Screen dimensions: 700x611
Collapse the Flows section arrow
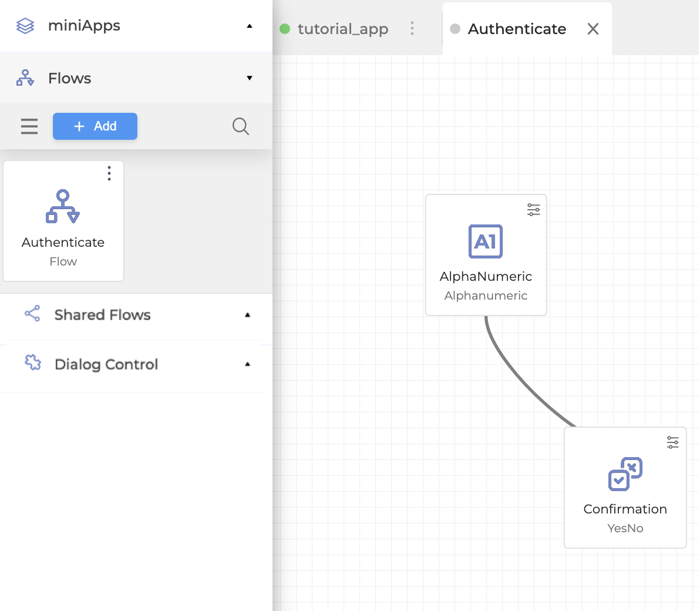click(x=250, y=78)
